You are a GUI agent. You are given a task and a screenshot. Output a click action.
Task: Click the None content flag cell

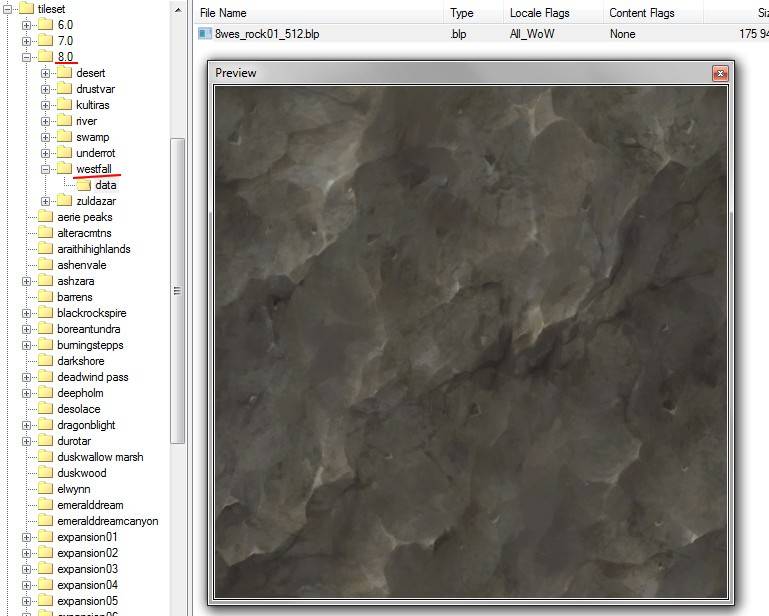[622, 34]
